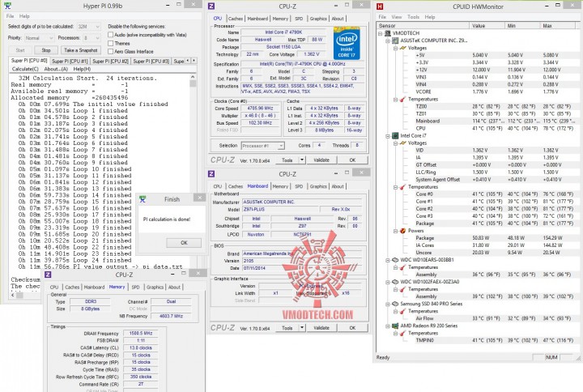
Task: Select the Super PI [CPU #1] tab
Action: 70,61
